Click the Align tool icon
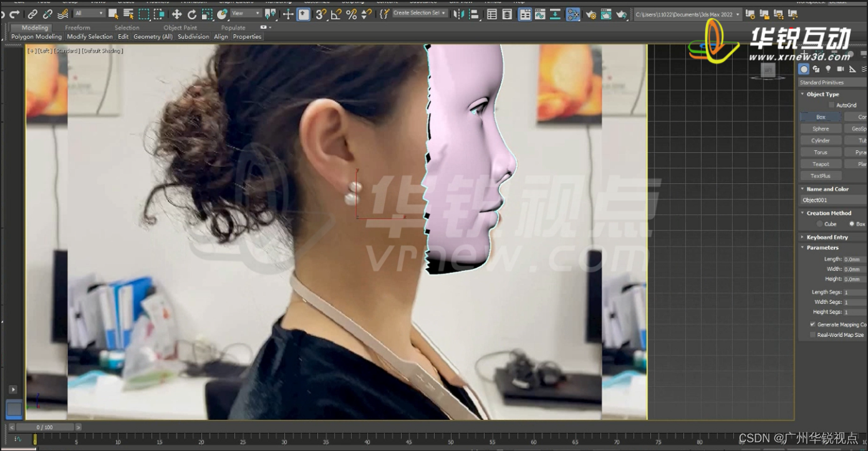The height and width of the screenshot is (451, 868). tap(473, 14)
